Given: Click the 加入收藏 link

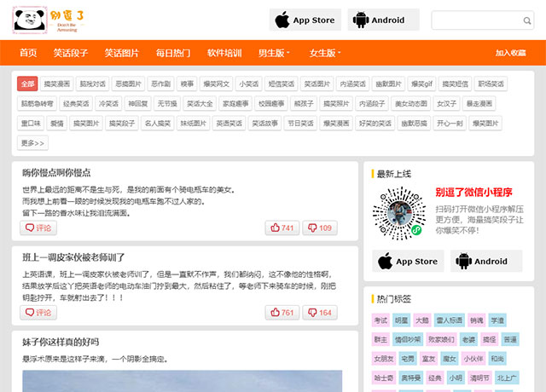Looking at the screenshot, I should click(x=510, y=53).
